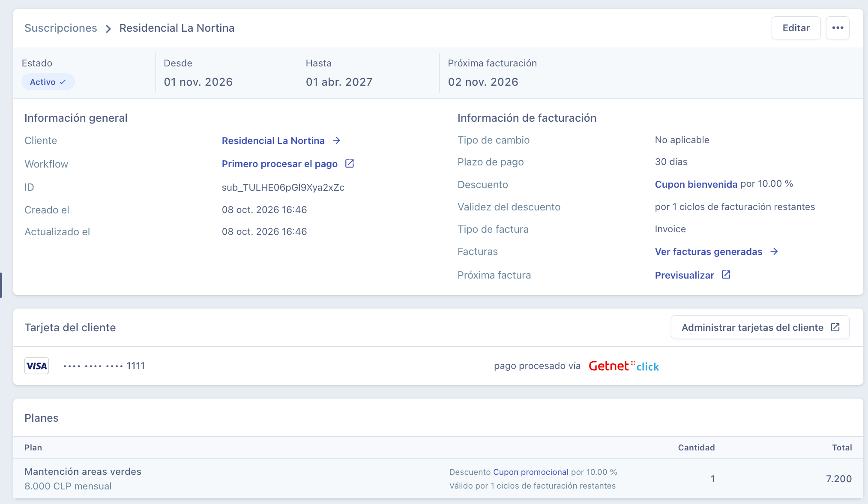
Task: Click the 7.200 total value
Action: pos(839,479)
